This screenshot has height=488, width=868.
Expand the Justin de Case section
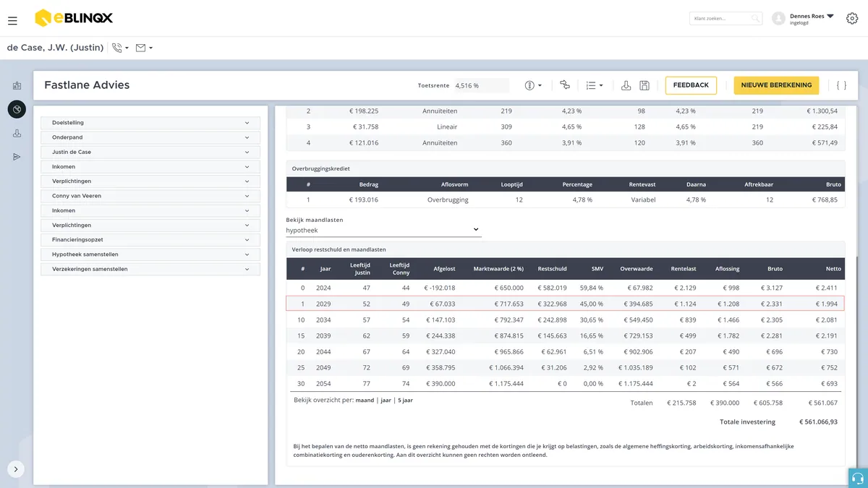(150, 152)
